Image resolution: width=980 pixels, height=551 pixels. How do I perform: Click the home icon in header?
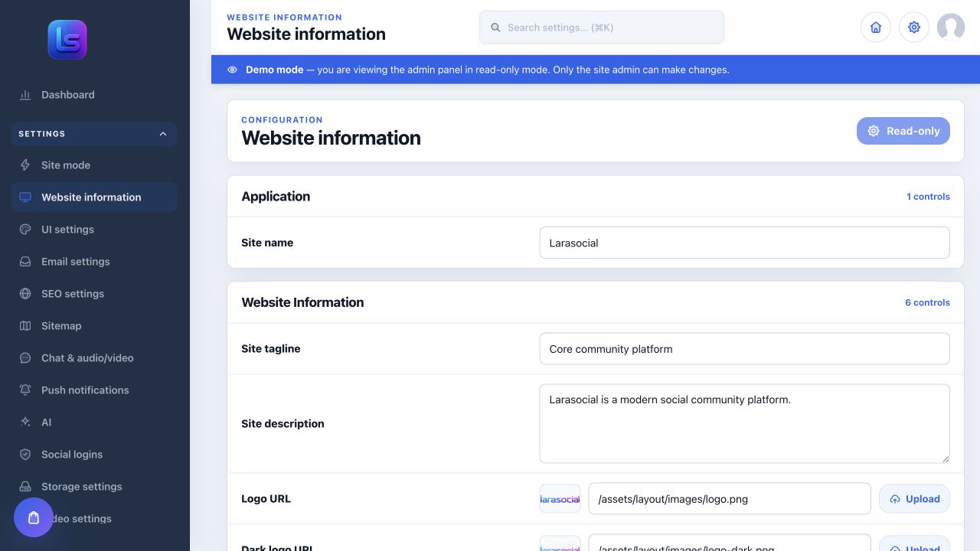coord(876,28)
